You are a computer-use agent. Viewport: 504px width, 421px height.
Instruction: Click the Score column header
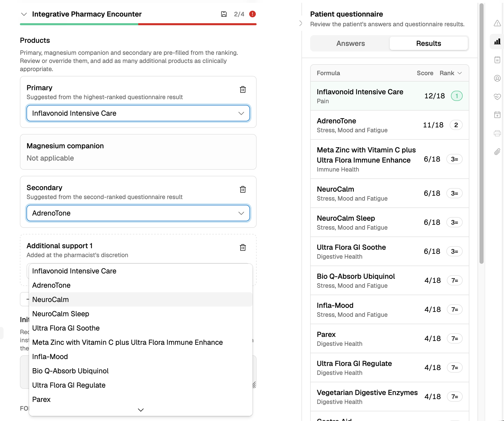pyautogui.click(x=425, y=73)
